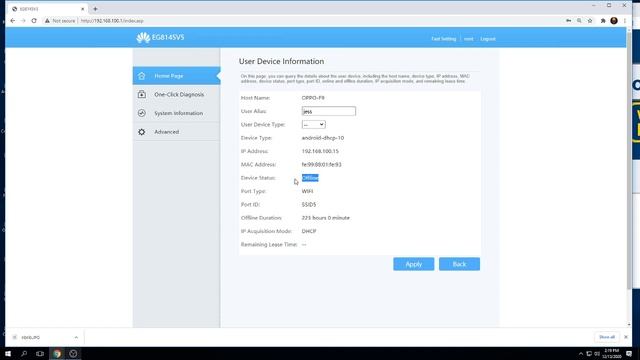Click the browser forward arrow
This screenshot has width=640, height=360.
[23, 21]
